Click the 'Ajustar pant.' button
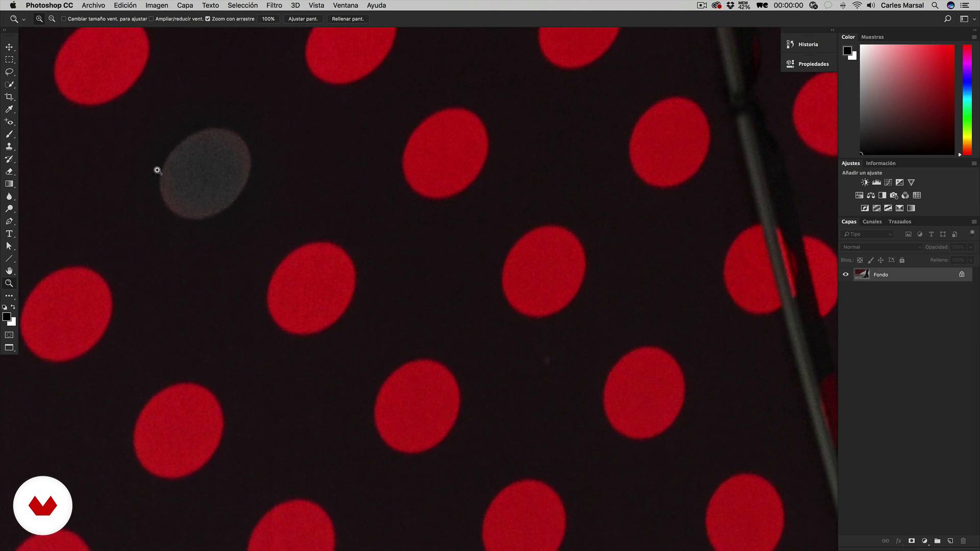 [x=303, y=19]
